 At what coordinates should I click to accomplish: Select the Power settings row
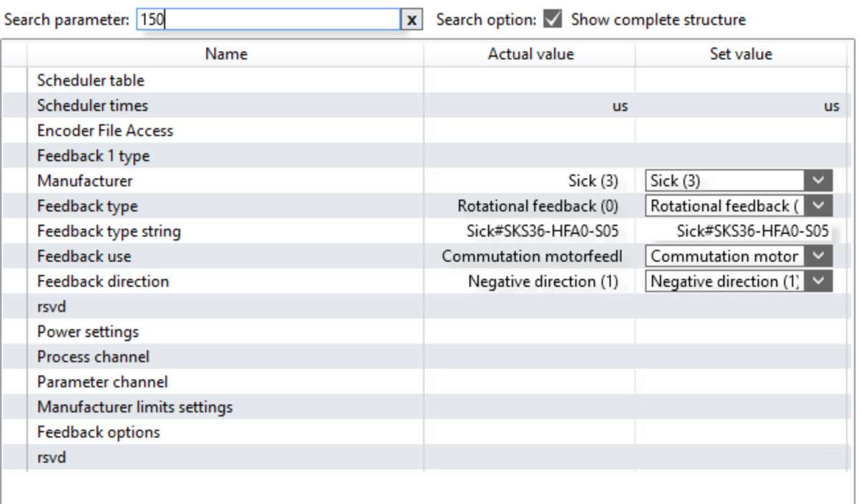[88, 332]
